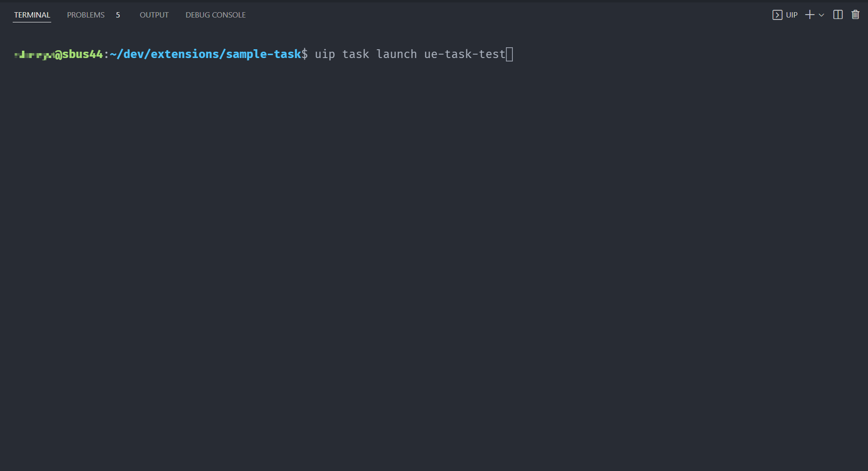Click the UIP terminal name label

click(792, 15)
